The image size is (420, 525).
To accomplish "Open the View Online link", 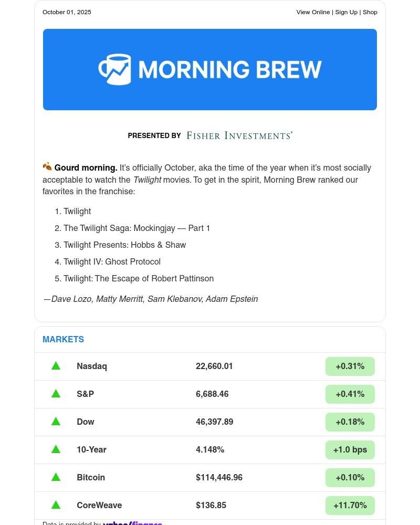I will pyautogui.click(x=313, y=12).
